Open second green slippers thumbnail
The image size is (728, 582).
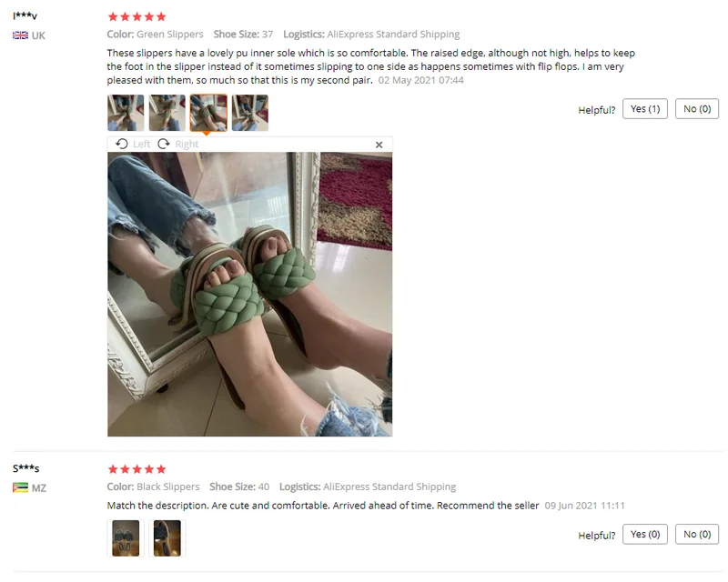pyautogui.click(x=167, y=113)
